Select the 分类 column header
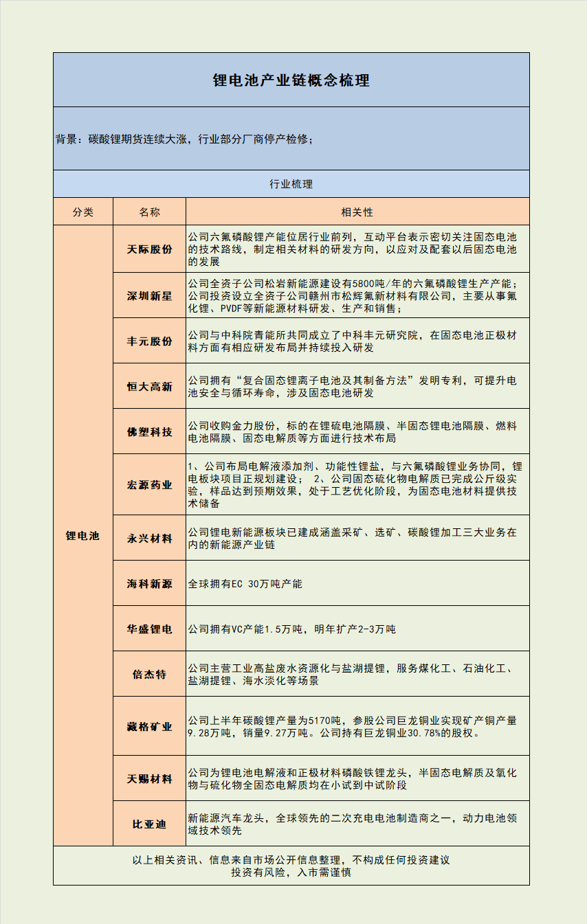 coord(83,212)
